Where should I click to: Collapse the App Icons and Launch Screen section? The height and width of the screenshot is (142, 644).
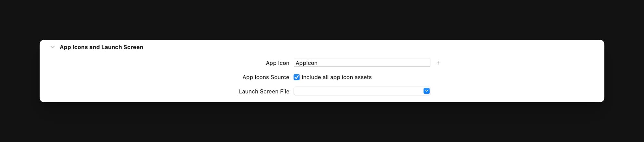[52, 47]
